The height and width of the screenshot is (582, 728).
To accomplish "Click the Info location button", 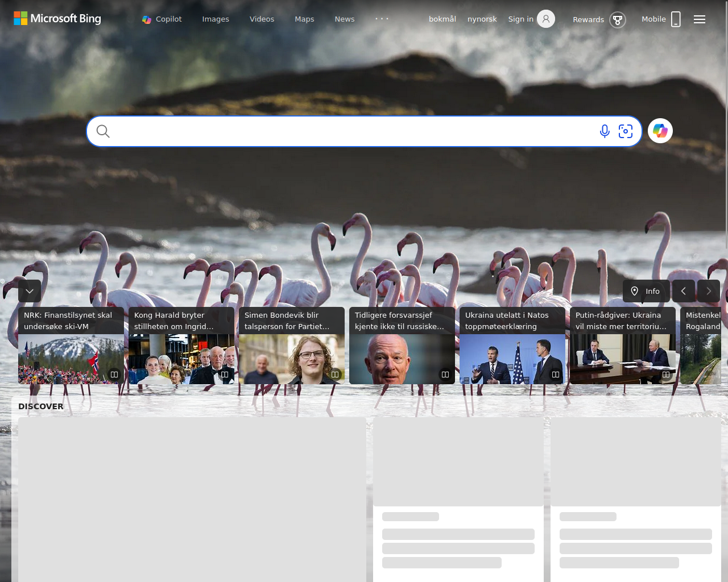I will (x=646, y=291).
